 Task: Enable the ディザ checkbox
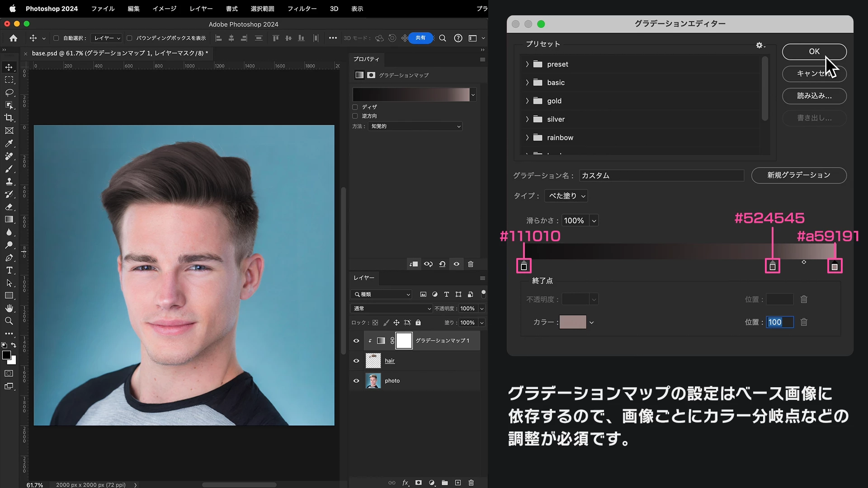pyautogui.click(x=355, y=107)
